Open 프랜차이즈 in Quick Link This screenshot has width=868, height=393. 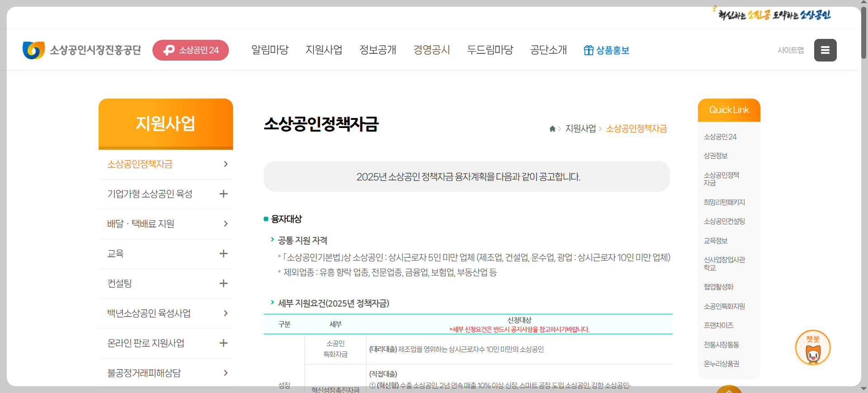[718, 325]
